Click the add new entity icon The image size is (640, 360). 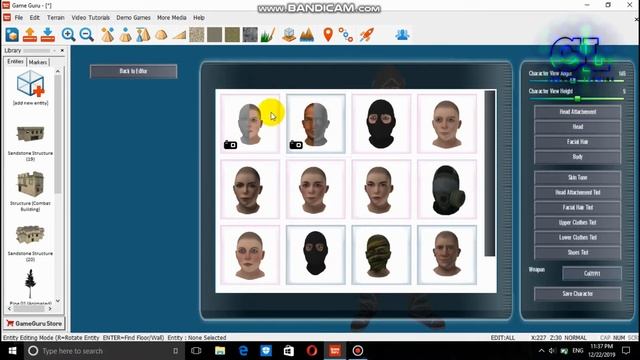click(31, 84)
